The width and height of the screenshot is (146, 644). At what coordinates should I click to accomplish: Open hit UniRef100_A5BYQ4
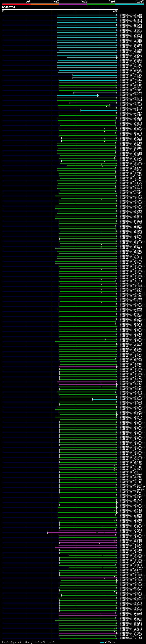131,27
